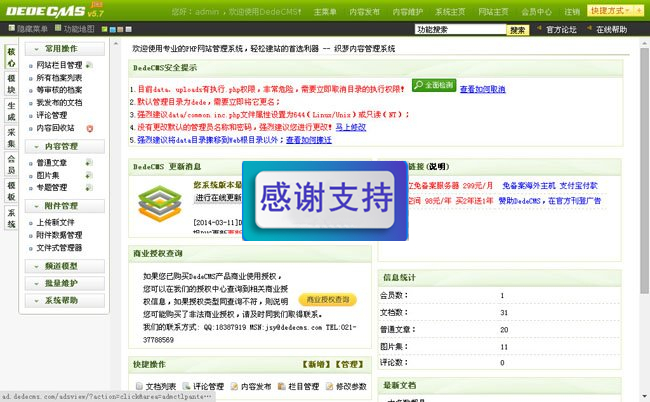The height and width of the screenshot is (402, 650).
Task: Click the yellow 商业授权查询 button
Action: tap(327, 300)
